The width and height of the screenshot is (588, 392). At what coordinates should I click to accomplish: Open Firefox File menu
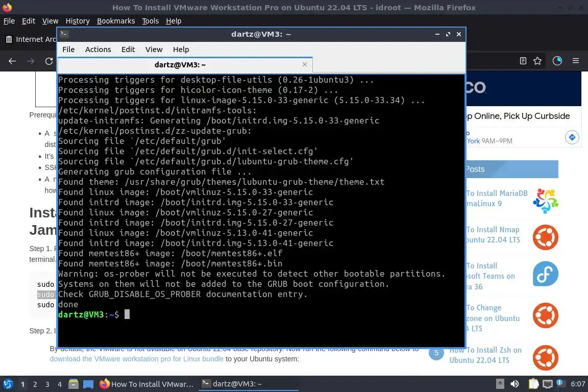tap(9, 21)
